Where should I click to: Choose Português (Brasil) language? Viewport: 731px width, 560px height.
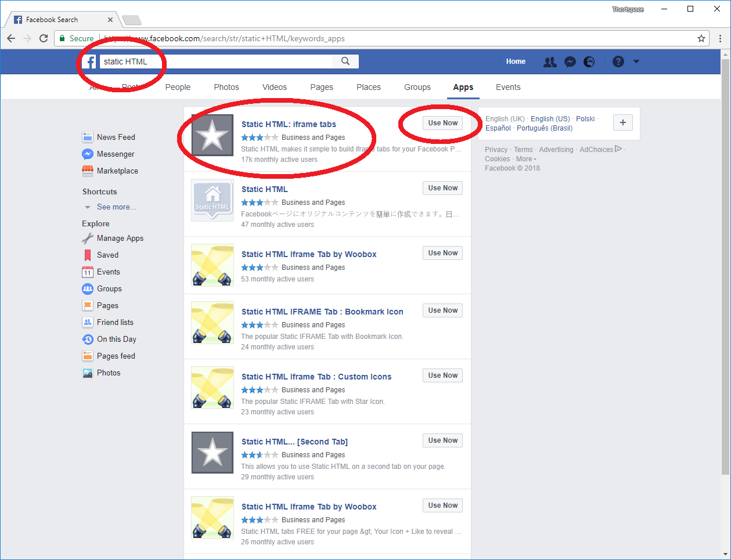point(545,128)
